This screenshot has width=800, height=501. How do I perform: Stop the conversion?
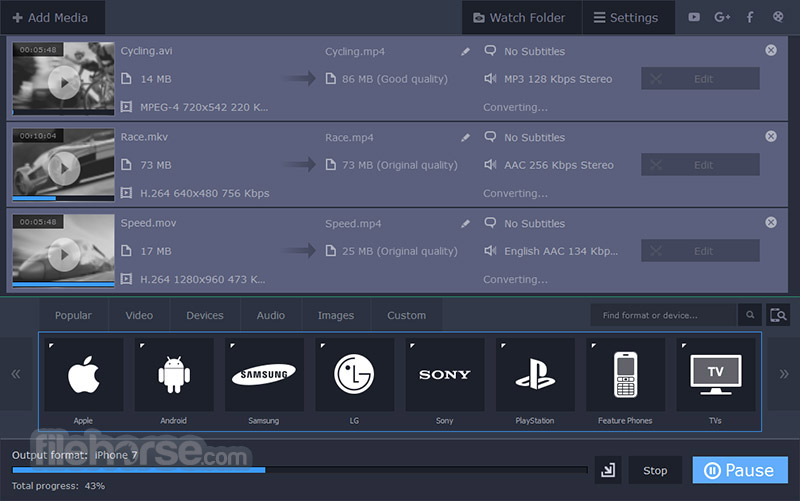[655, 470]
